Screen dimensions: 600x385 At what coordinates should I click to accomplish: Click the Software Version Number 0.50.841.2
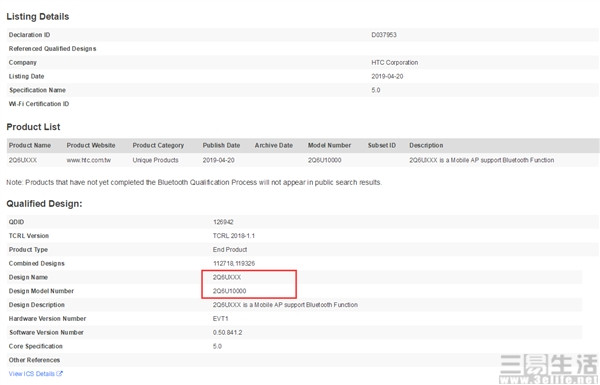pyautogui.click(x=227, y=333)
